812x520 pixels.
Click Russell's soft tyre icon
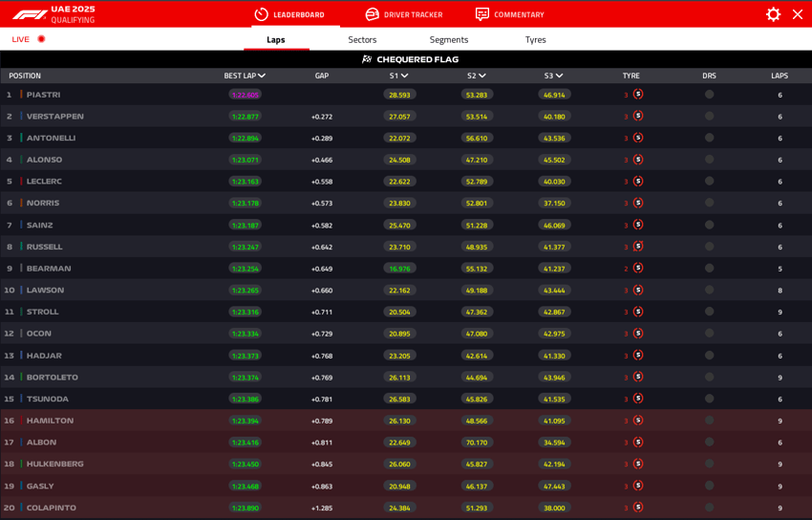(x=638, y=247)
